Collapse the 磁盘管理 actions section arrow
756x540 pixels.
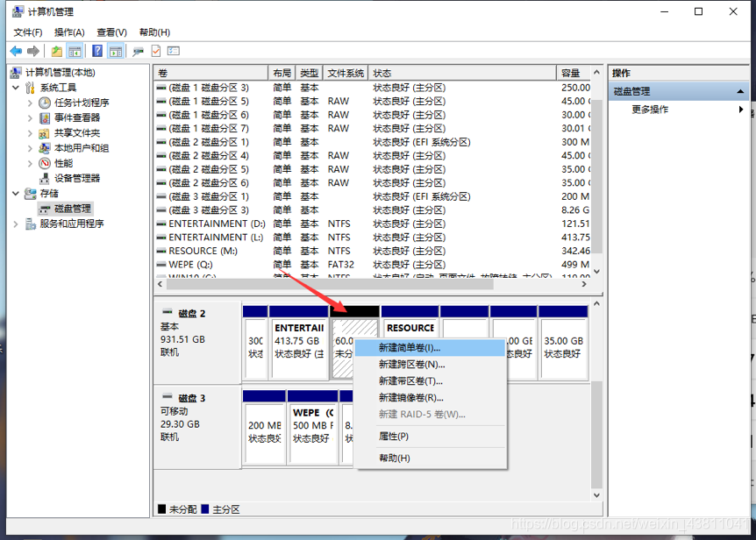pos(740,91)
